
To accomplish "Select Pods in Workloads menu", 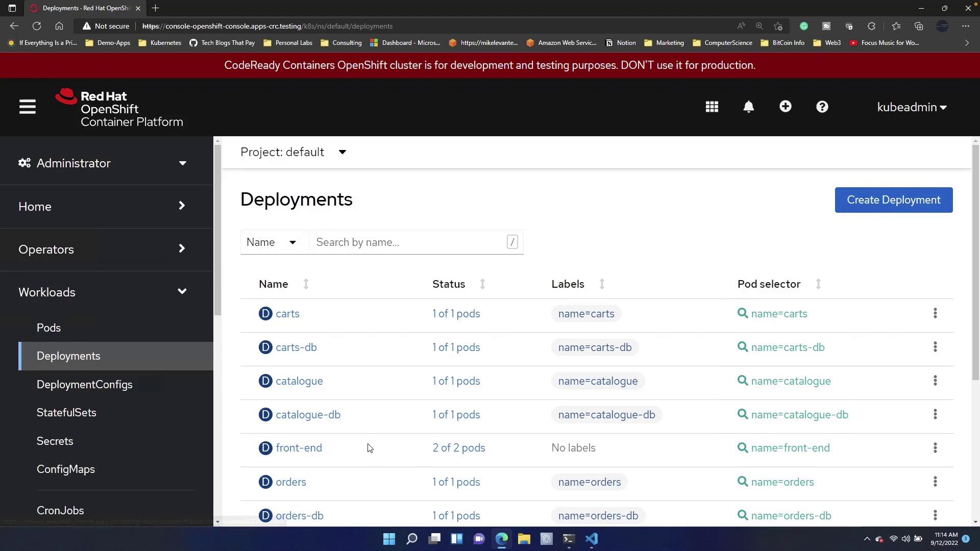I will (48, 328).
